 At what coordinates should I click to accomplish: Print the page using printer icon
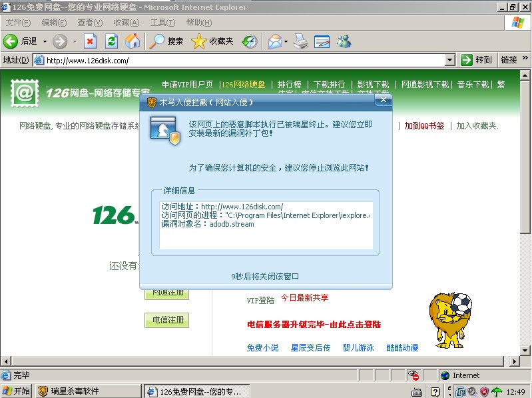(300, 41)
